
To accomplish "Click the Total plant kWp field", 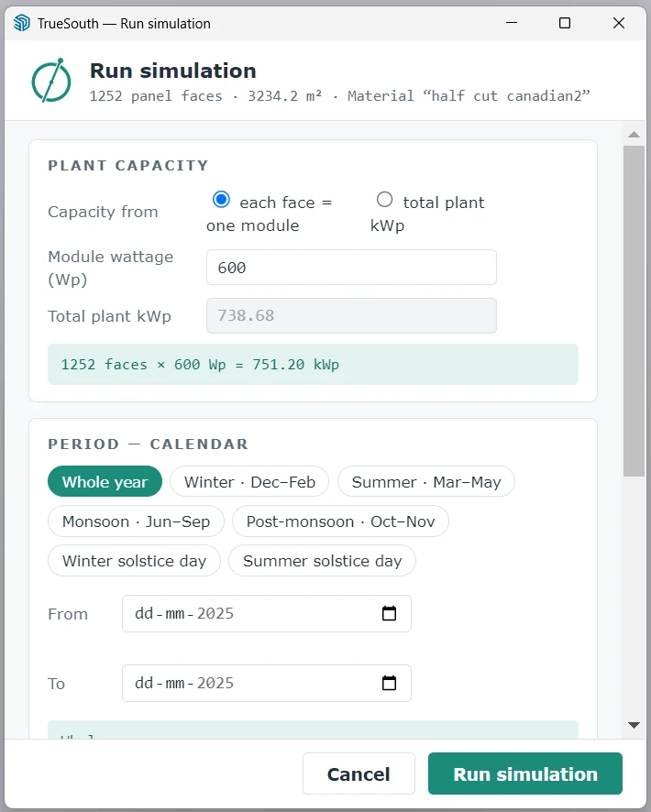I will click(x=351, y=315).
